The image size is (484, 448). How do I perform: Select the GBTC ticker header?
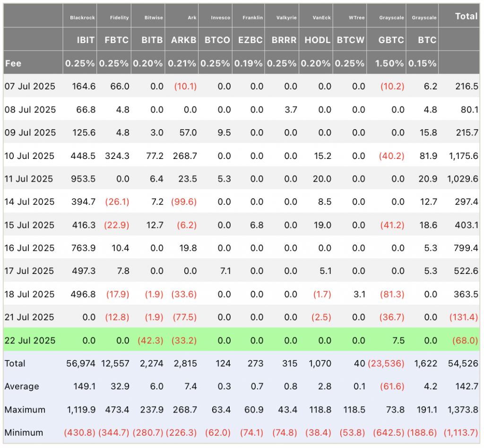click(x=391, y=40)
